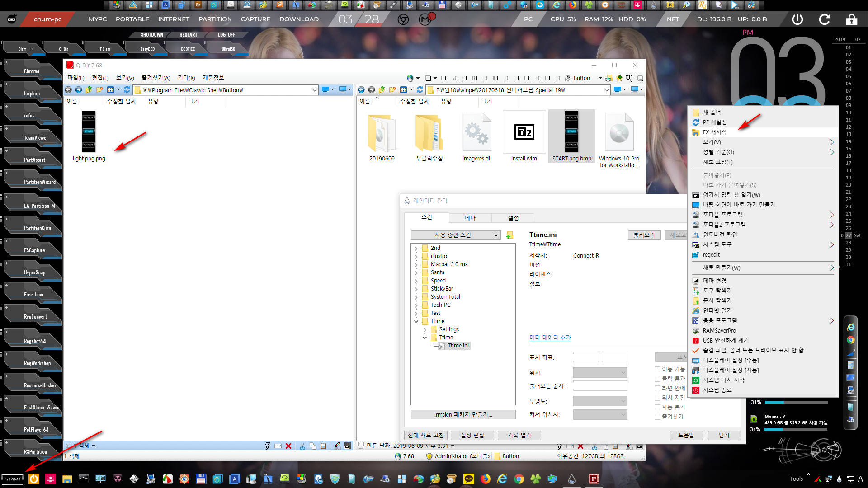Click .rmskin 패키지 만들기 button
The height and width of the screenshot is (488, 868).
point(463,414)
